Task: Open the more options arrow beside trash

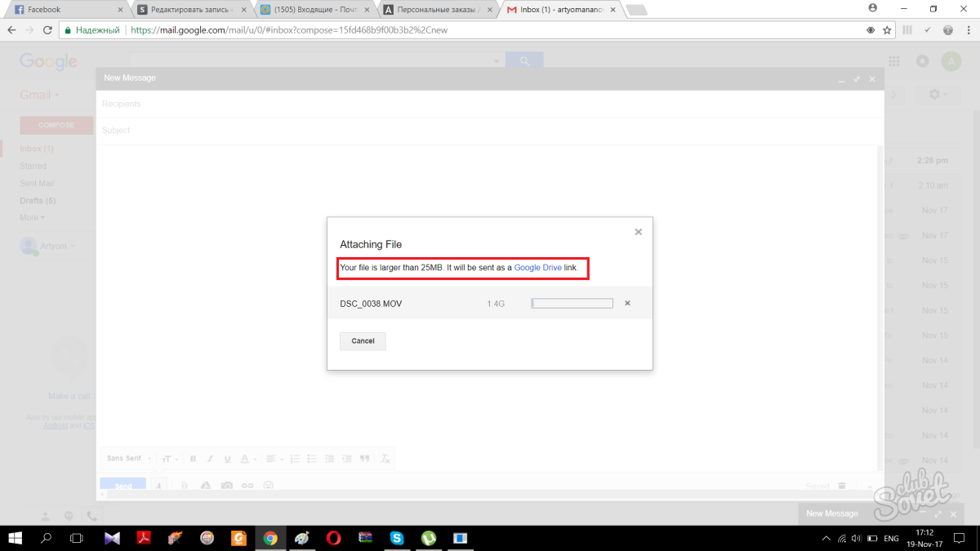Action: click(x=869, y=487)
